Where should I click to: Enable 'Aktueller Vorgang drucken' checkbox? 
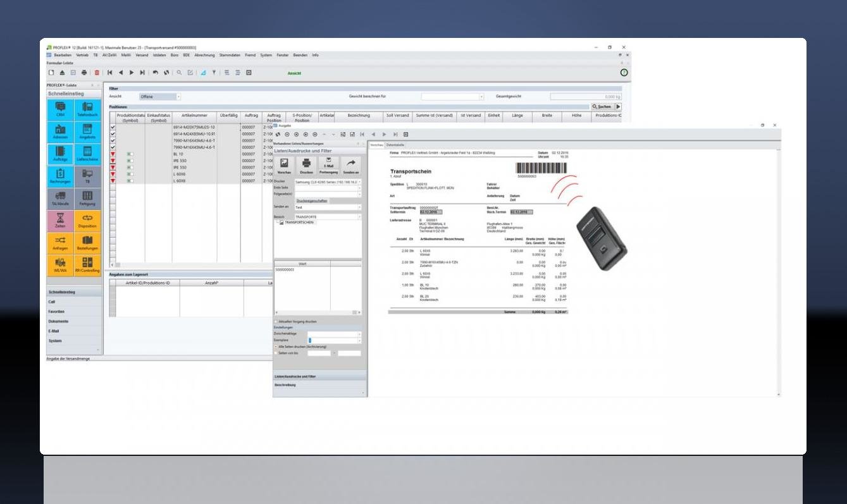point(276,321)
